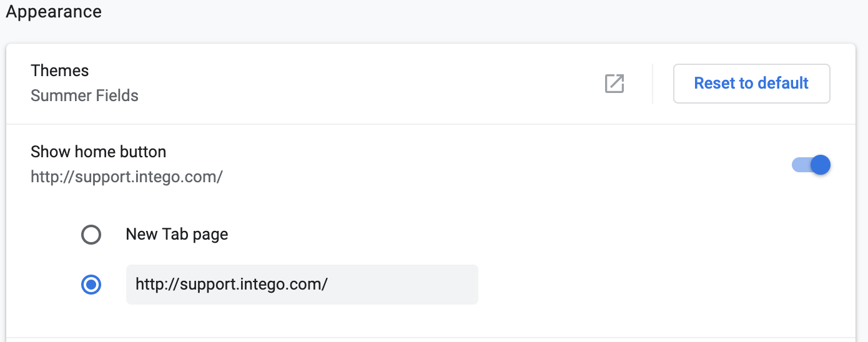Click the Show home button label
This screenshot has height=342, width=868.
pos(99,152)
